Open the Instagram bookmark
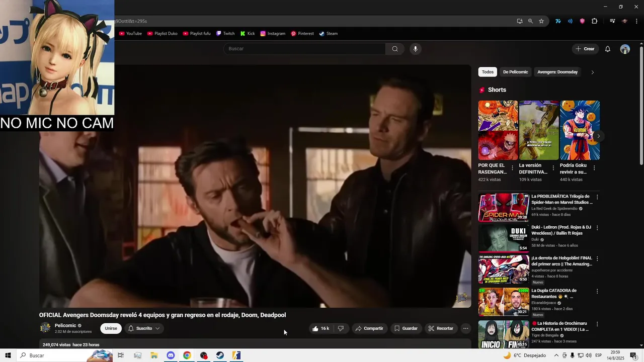The width and height of the screenshot is (644, 362). click(x=273, y=34)
